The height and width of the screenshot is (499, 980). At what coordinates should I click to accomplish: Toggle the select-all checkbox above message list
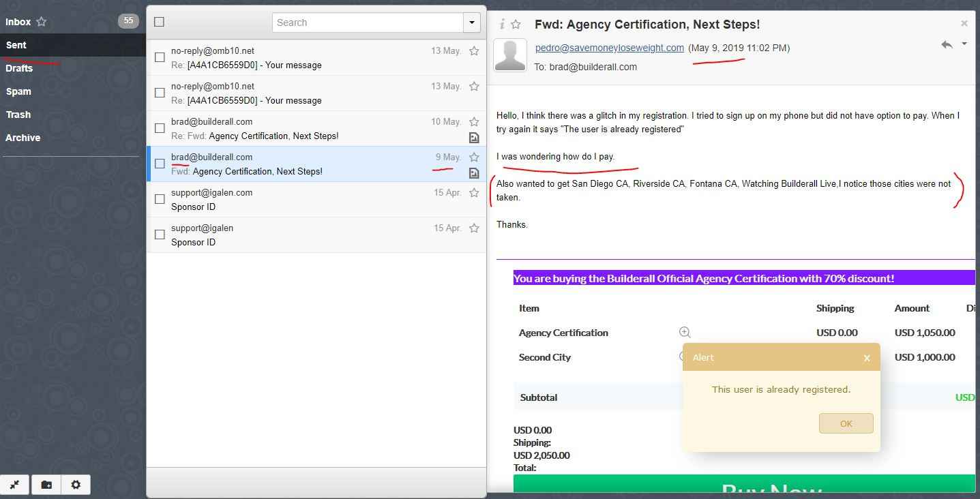(x=160, y=22)
